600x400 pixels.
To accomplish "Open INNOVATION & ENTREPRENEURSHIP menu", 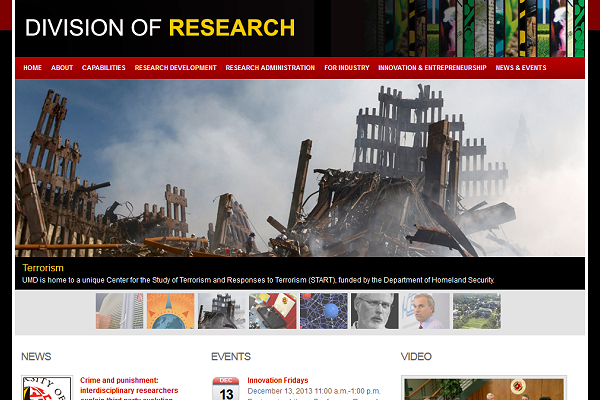I will pos(432,68).
